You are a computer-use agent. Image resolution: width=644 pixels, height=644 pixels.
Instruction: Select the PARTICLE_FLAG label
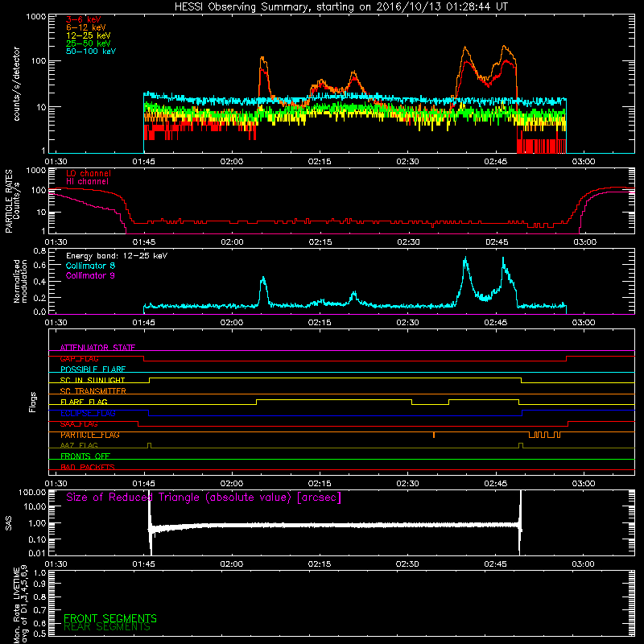click(90, 435)
